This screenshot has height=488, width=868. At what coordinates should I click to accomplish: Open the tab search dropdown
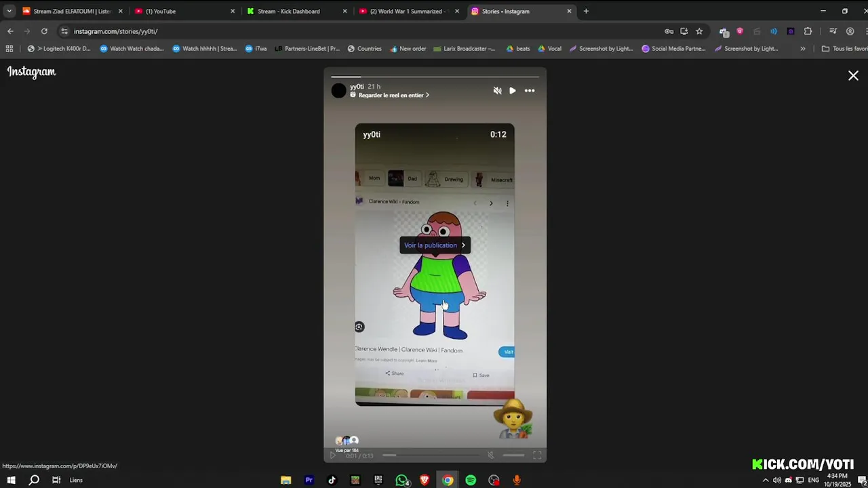9,11
